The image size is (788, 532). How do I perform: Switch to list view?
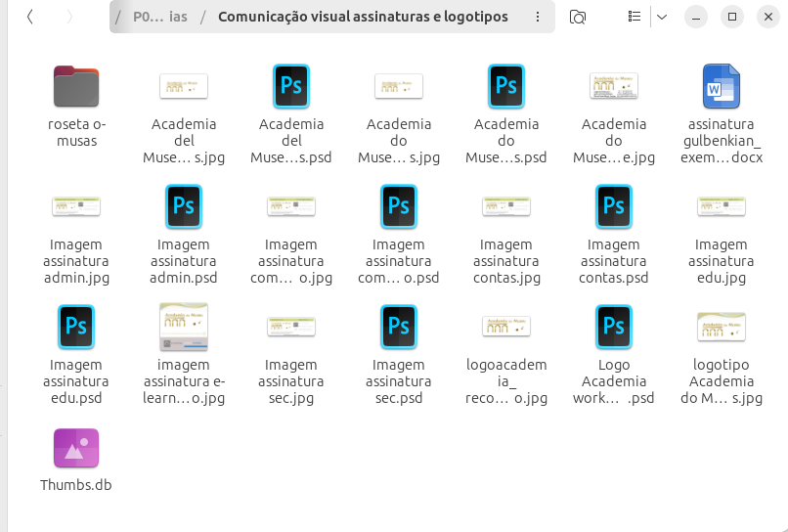coord(635,17)
